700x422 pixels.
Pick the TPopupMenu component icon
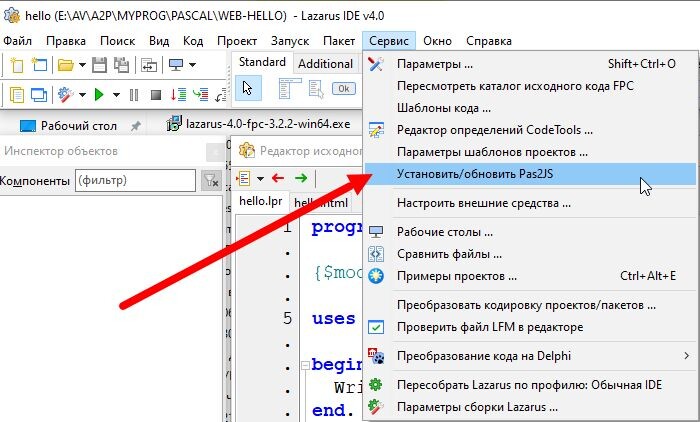316,88
